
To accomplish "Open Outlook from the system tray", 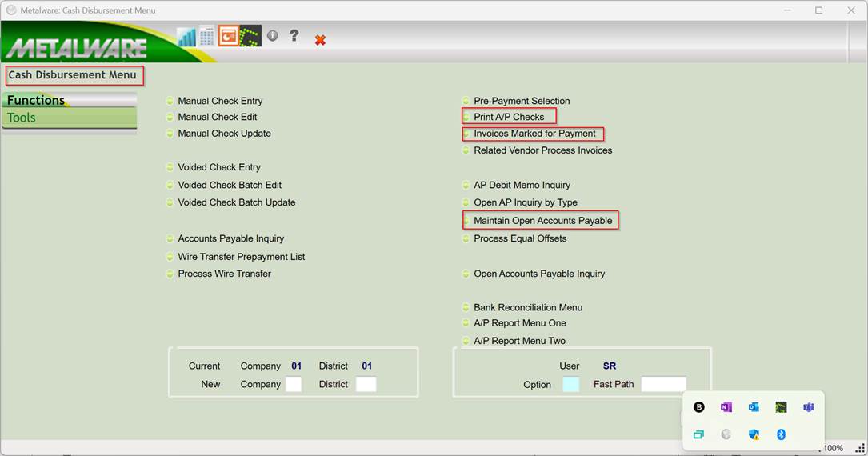I will tap(754, 407).
